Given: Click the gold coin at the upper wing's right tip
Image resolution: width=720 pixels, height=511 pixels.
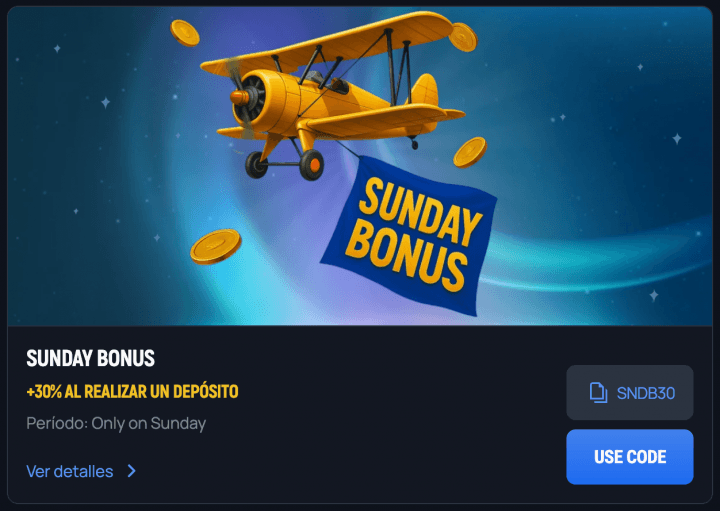Looking at the screenshot, I should click(463, 37).
